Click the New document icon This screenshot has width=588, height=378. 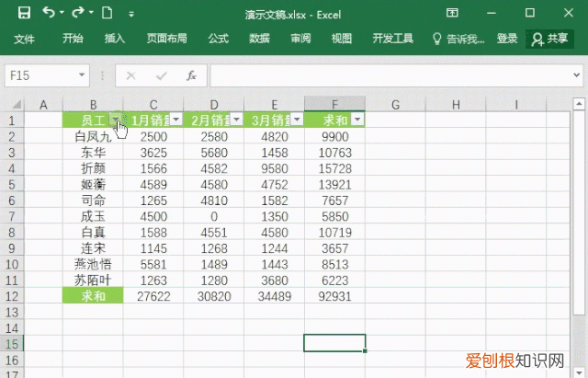point(107,13)
